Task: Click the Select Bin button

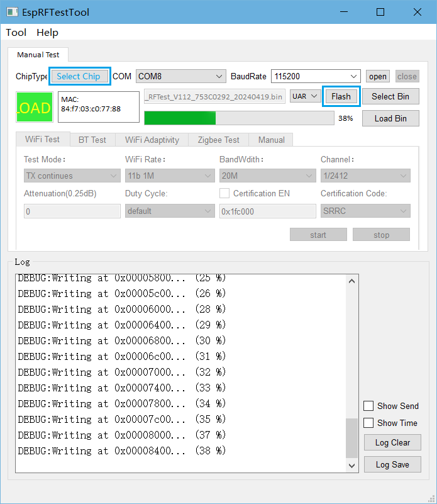Action: tap(390, 96)
